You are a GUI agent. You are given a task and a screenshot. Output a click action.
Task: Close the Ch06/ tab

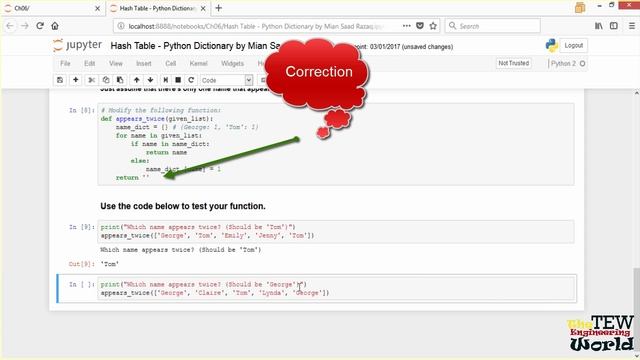tap(97, 8)
